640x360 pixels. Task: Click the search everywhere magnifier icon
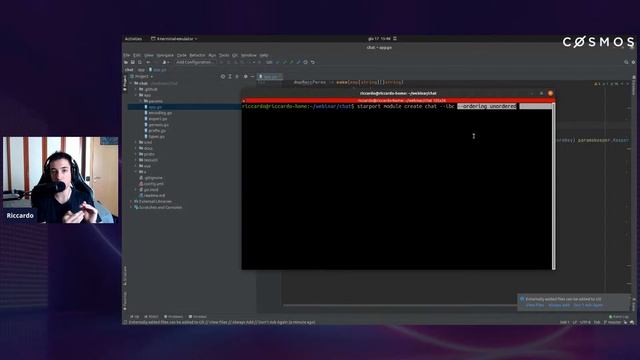[626, 62]
